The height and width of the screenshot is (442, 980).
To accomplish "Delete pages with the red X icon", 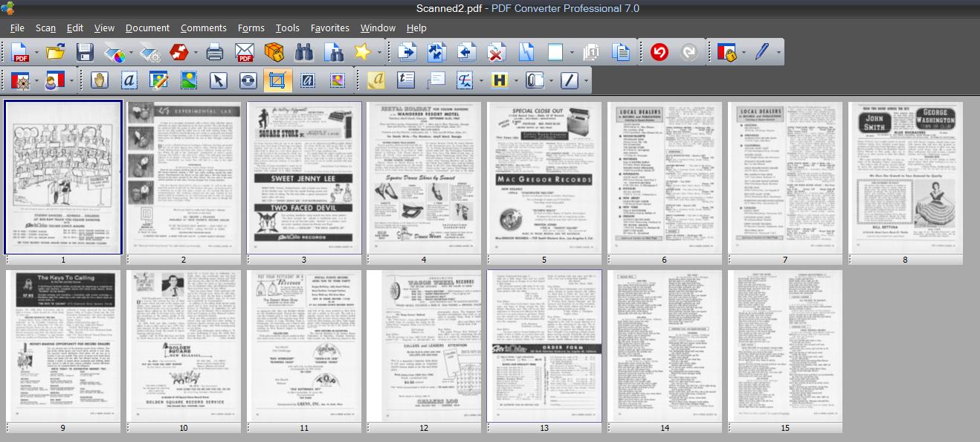I will point(496,52).
